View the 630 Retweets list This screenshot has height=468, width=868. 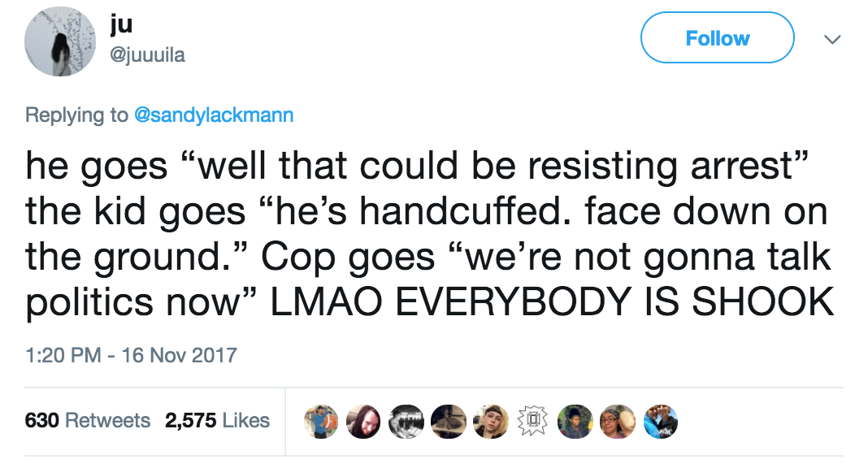(88, 420)
